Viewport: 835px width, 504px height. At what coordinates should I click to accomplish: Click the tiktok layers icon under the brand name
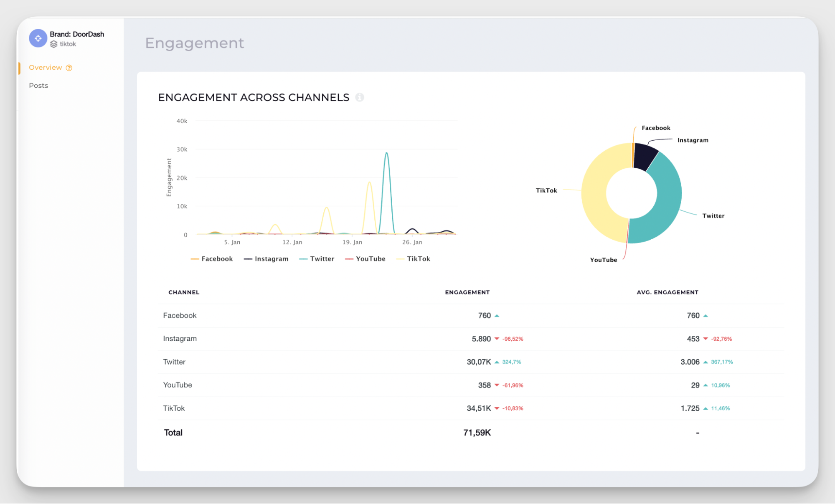pos(54,43)
